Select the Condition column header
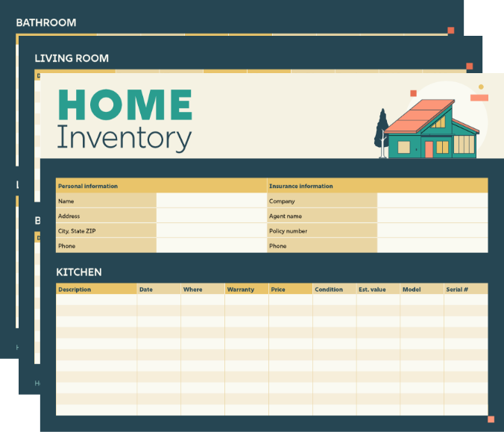Image resolution: width=504 pixels, height=432 pixels. point(334,289)
